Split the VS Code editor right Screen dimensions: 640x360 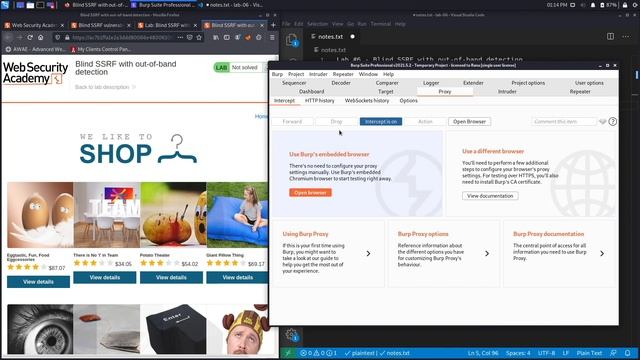click(610, 36)
